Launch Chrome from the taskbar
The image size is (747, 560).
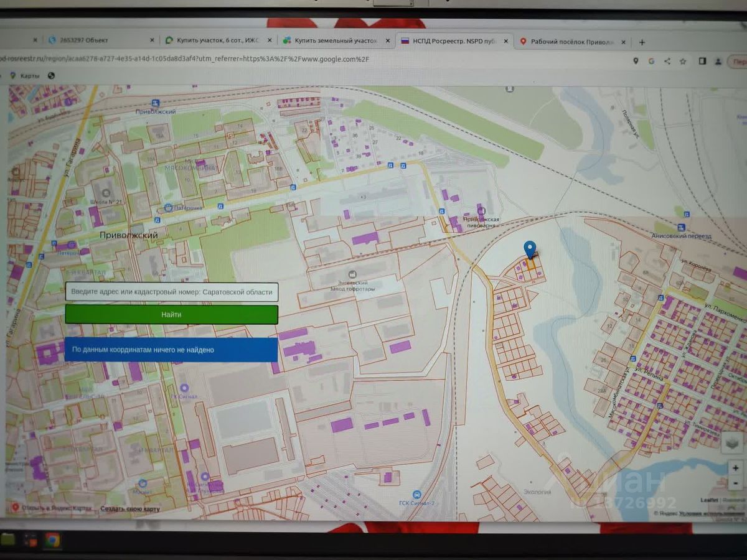[52, 539]
